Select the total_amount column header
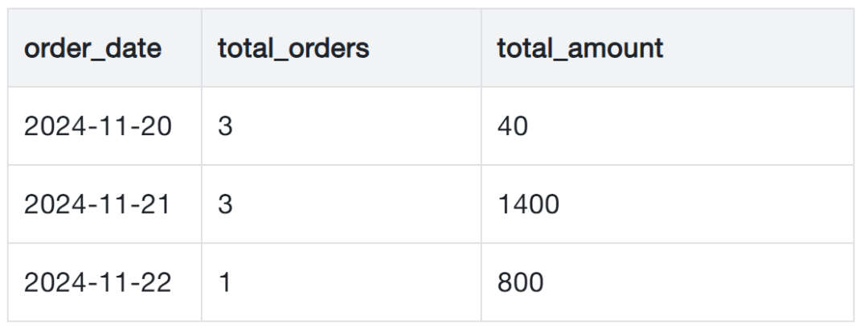This screenshot has height=333, width=868. pyautogui.click(x=580, y=47)
